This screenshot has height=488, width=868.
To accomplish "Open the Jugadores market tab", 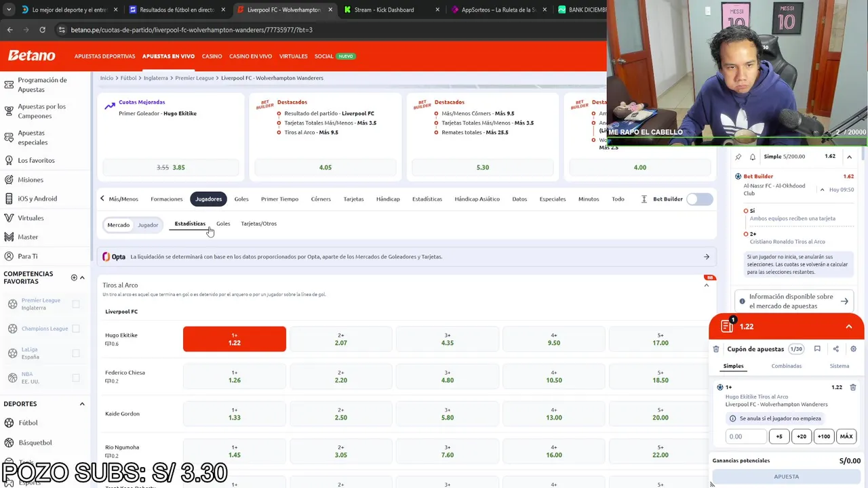I will click(208, 199).
